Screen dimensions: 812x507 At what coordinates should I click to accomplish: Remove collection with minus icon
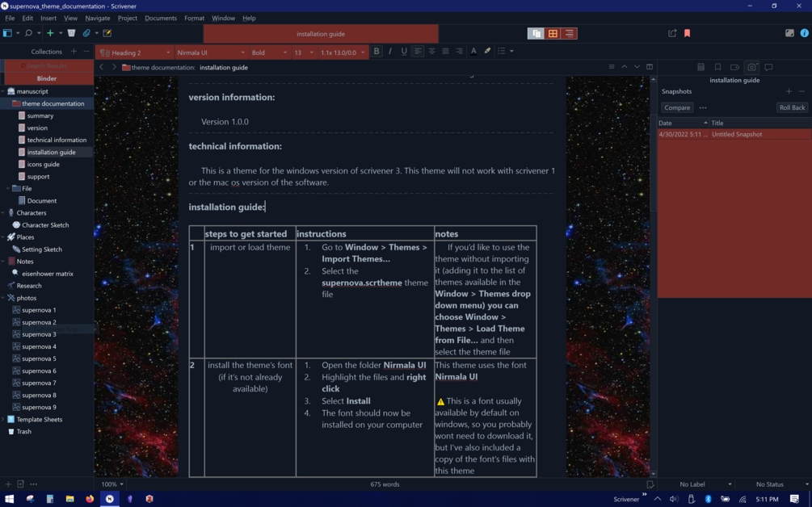tap(86, 51)
